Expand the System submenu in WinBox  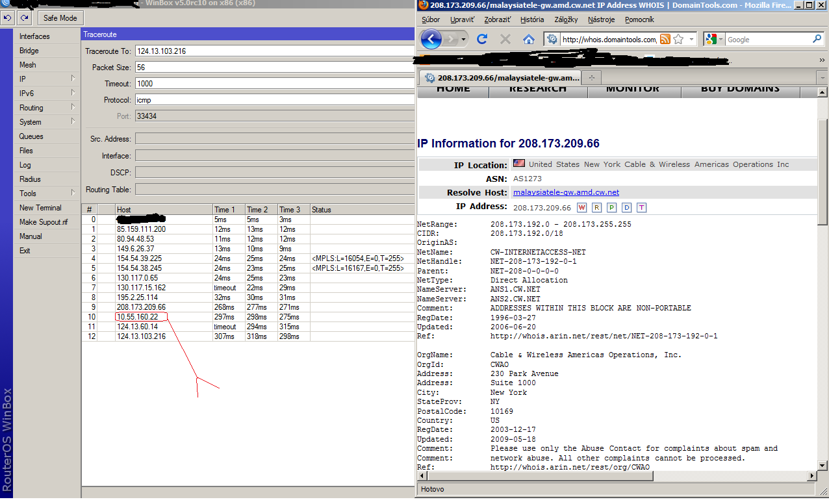73,121
